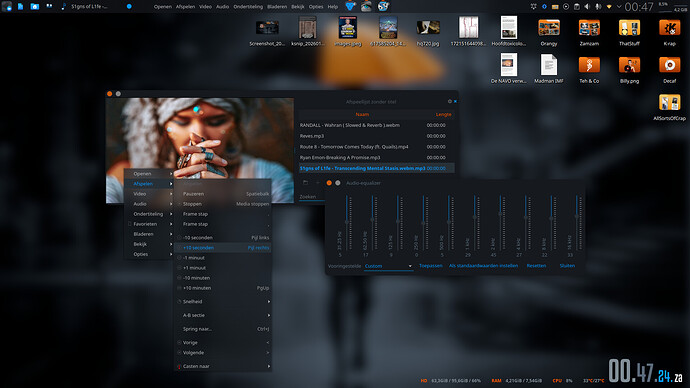Expand the Video context submenu
The width and height of the screenshot is (690, 388).
(x=149, y=194)
